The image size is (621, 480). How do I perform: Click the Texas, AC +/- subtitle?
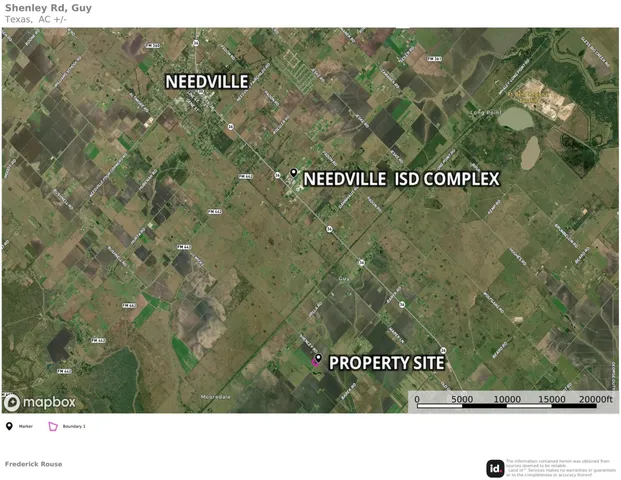click(36, 19)
